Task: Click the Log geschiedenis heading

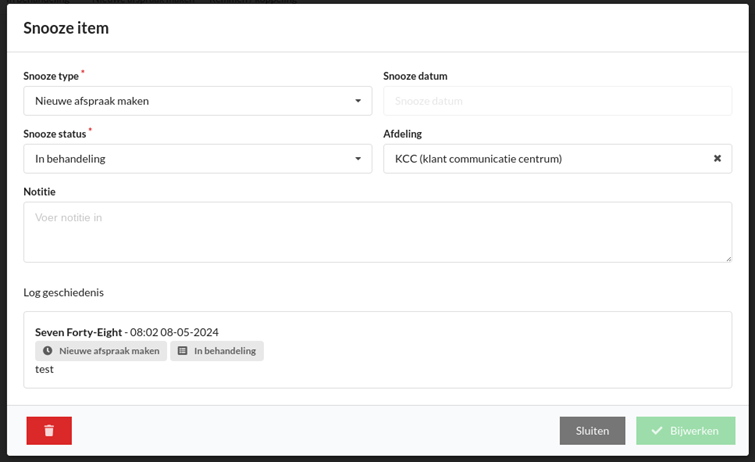Action: point(64,292)
